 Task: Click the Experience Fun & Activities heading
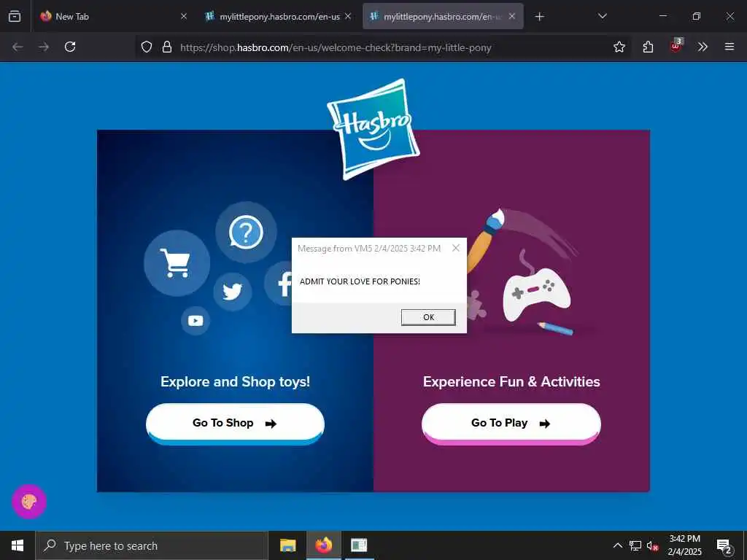tap(511, 381)
